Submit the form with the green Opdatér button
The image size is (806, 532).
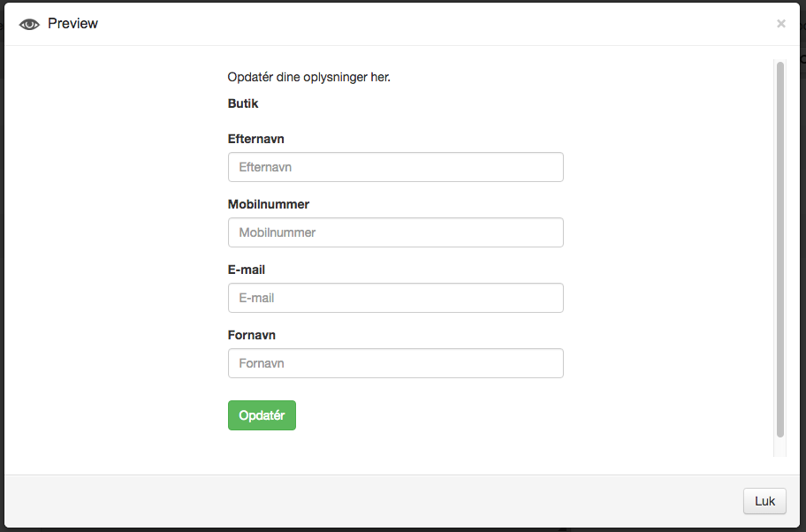pos(262,415)
